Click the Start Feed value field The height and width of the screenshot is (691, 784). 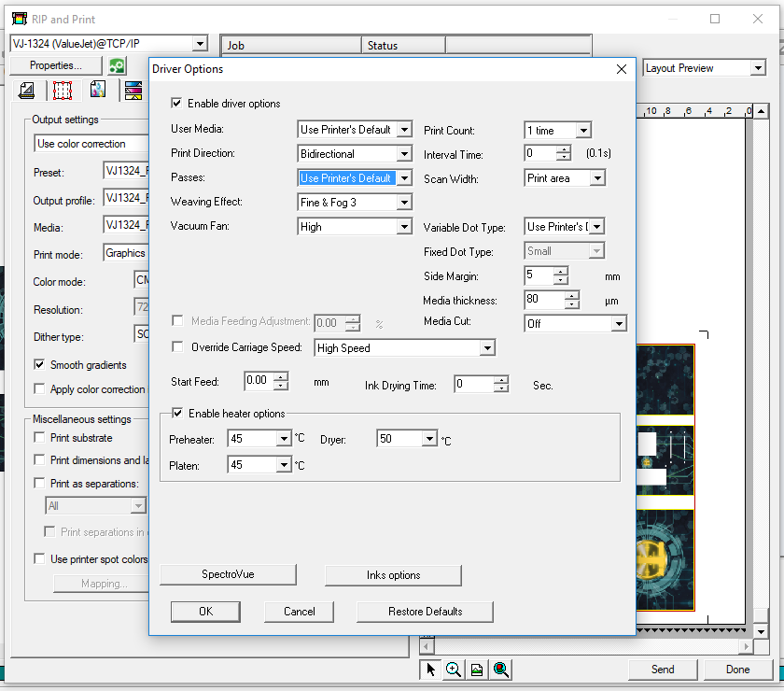click(x=259, y=381)
